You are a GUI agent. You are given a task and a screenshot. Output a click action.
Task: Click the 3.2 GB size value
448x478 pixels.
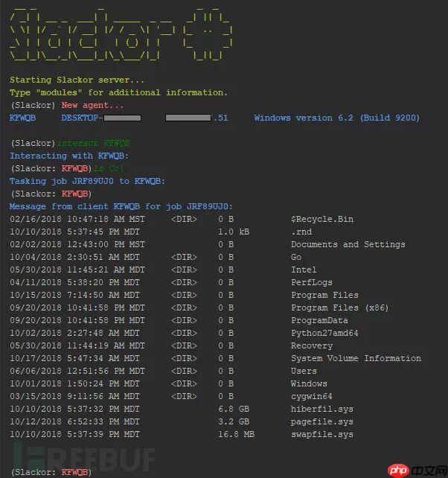(x=234, y=421)
